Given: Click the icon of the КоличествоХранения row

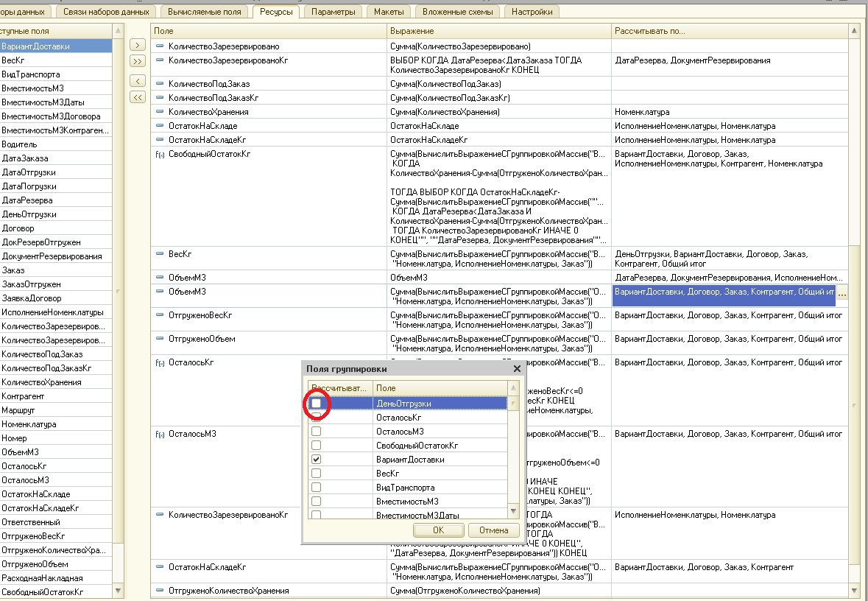Looking at the screenshot, I should pyautogui.click(x=160, y=111).
